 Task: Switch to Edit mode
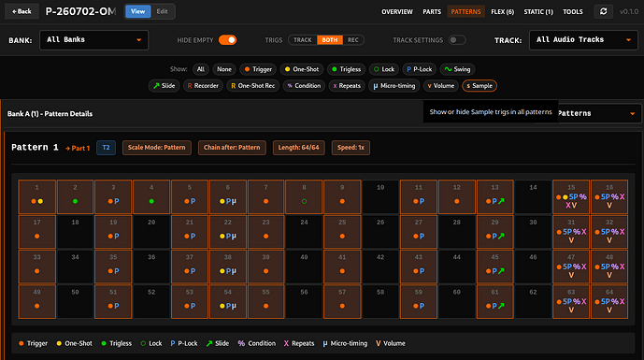click(x=163, y=11)
